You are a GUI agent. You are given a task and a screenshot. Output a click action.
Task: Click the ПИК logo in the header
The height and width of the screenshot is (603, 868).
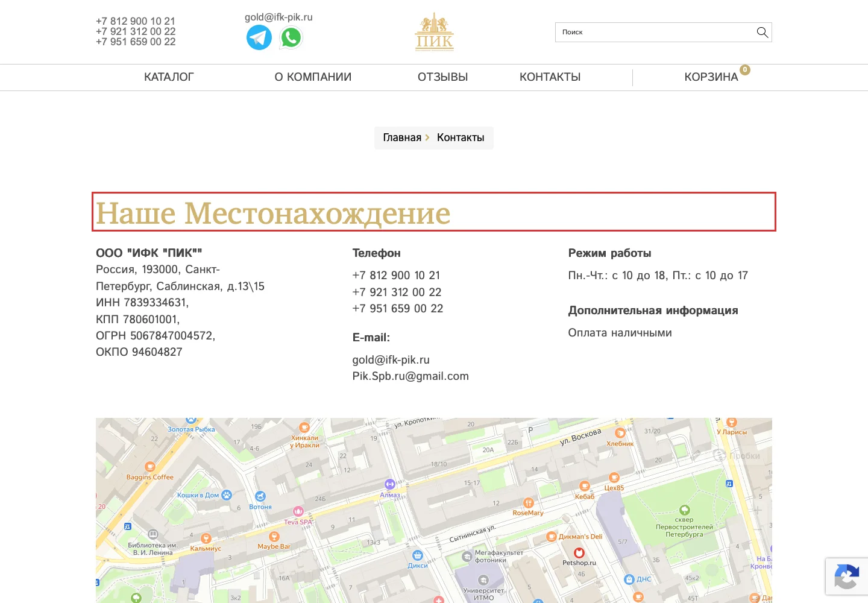pos(435,32)
